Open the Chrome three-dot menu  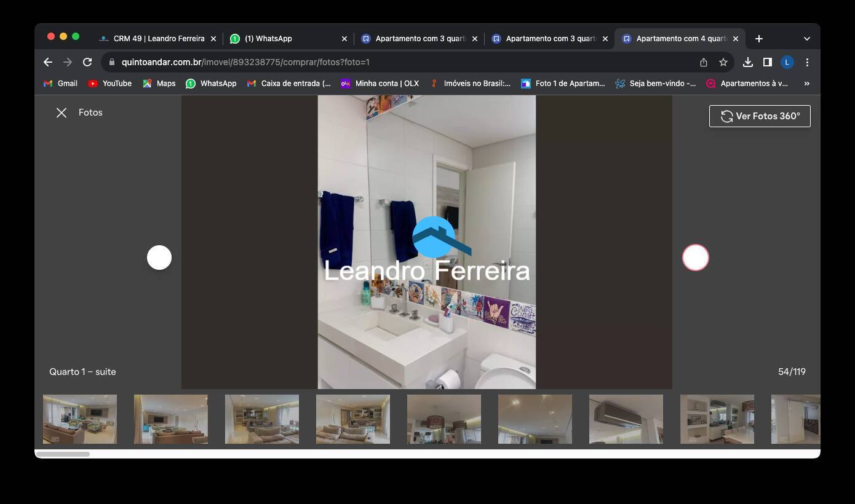click(x=807, y=62)
